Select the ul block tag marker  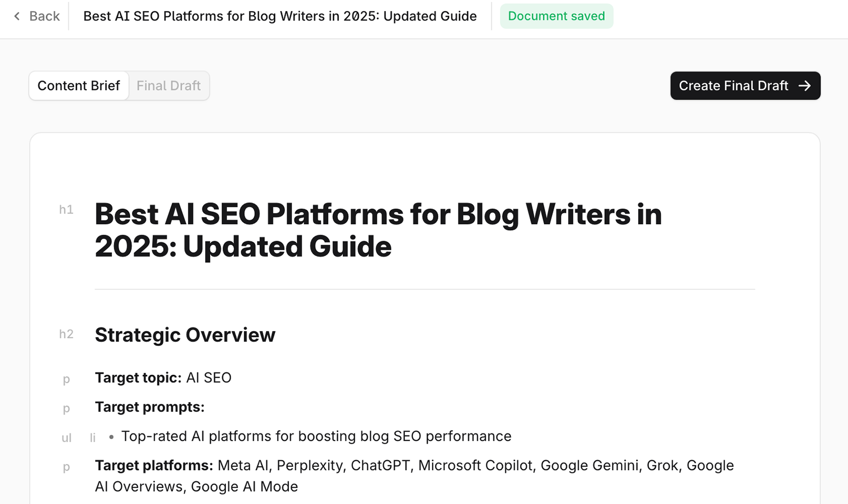(x=66, y=438)
